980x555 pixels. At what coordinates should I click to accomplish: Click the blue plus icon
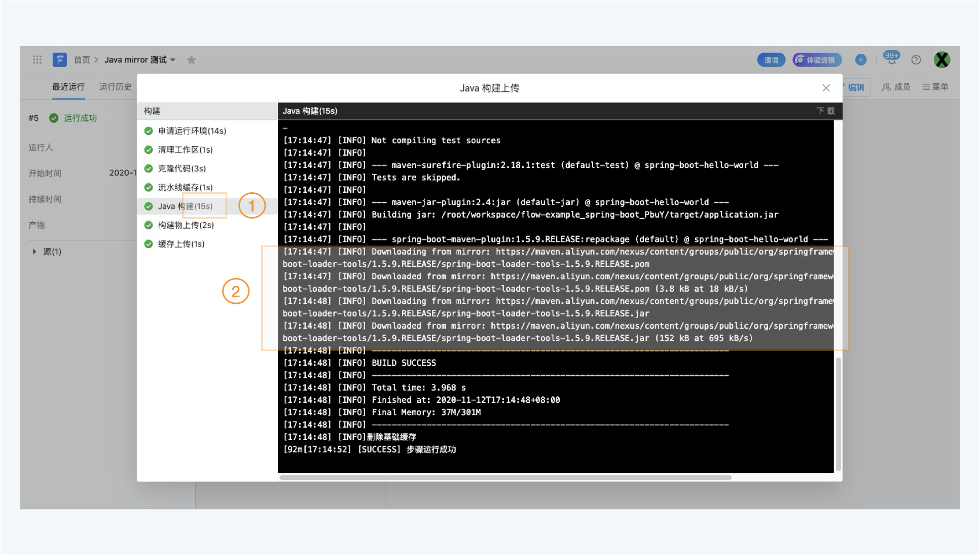pyautogui.click(x=860, y=60)
